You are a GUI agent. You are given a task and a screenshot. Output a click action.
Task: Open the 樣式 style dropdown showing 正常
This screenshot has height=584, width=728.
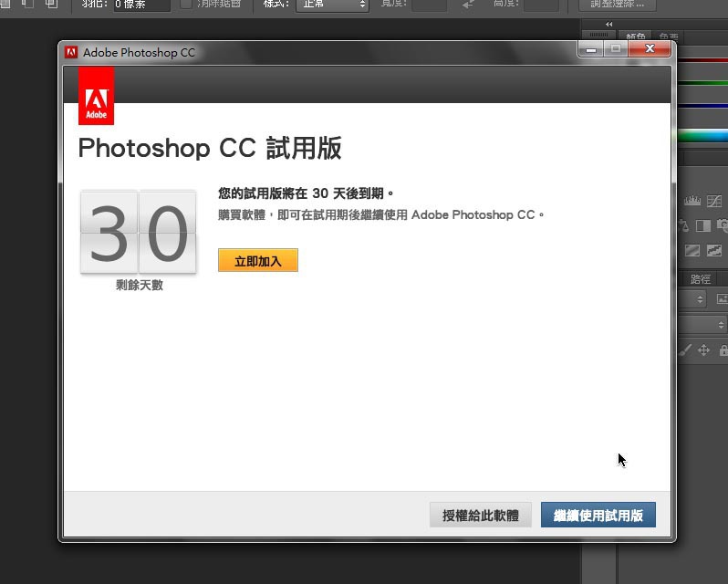(x=332, y=5)
